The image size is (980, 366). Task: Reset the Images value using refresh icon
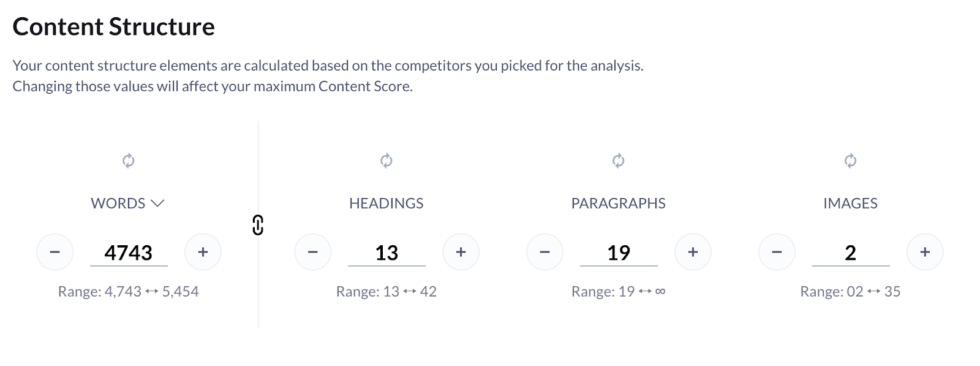pos(850,160)
